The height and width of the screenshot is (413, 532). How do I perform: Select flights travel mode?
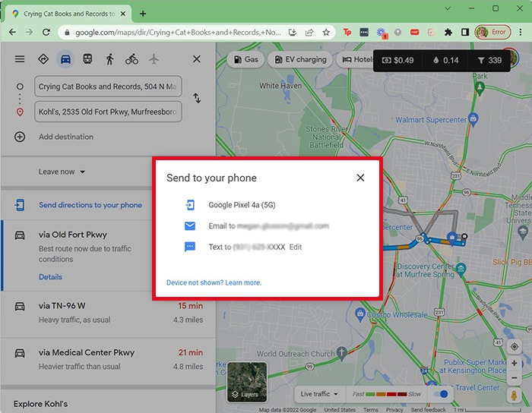click(x=154, y=59)
